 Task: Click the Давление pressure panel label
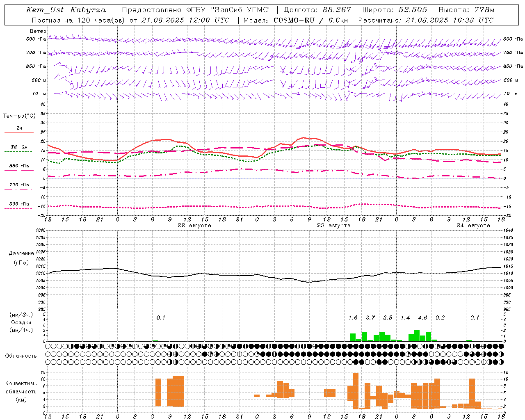[21, 253]
